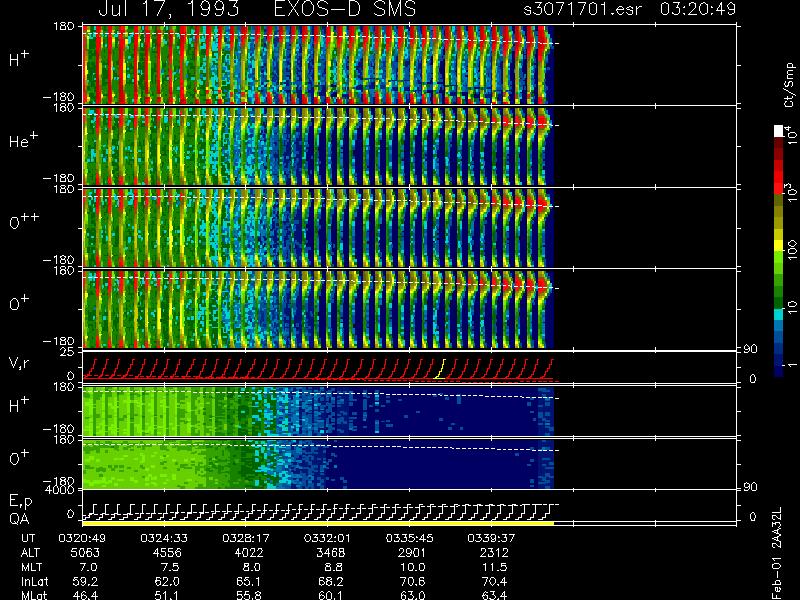Click InLat value '68.2'
Image resolution: width=800 pixels, height=600 pixels.
331,581
